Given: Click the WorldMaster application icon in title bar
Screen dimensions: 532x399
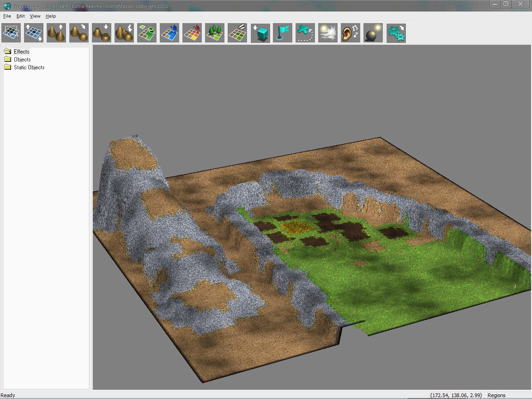Looking at the screenshot, I should 7,6.
